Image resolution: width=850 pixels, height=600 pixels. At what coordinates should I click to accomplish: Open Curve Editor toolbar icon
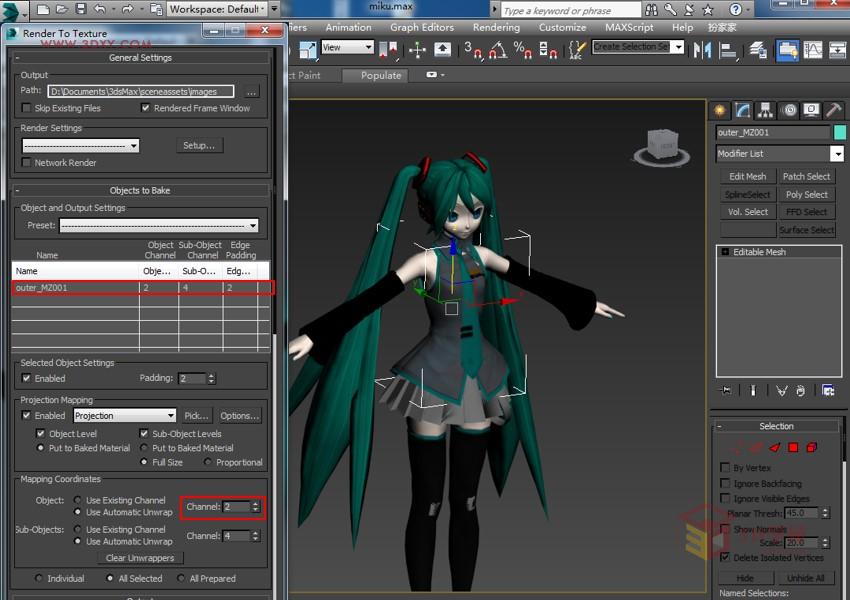813,48
